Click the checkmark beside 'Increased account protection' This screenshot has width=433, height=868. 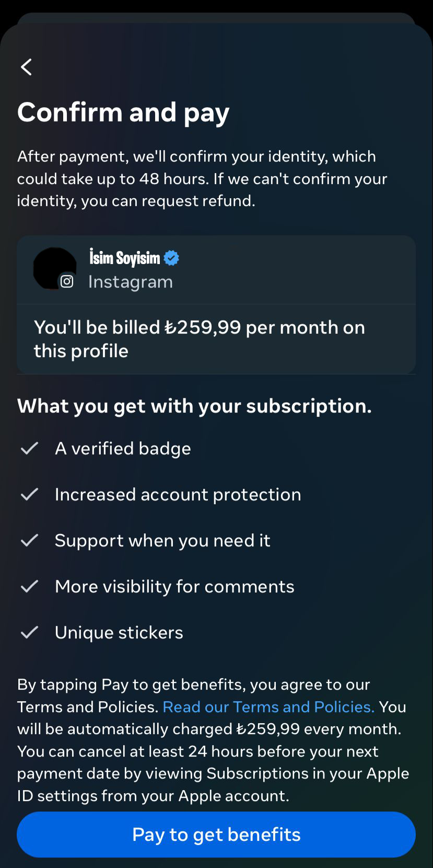pos(30,494)
